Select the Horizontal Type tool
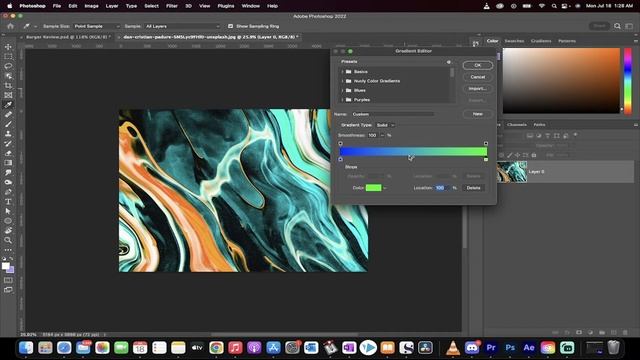640x360 pixels. tap(8, 202)
